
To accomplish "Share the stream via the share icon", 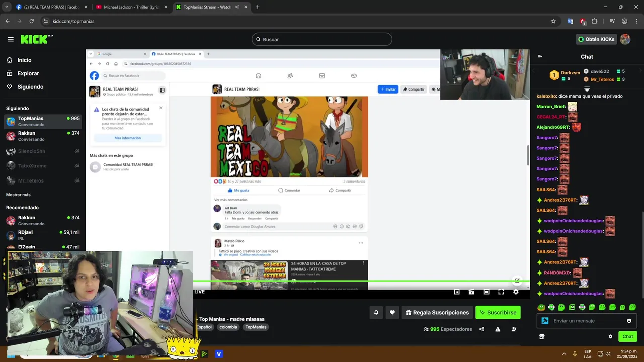I will click(481, 329).
